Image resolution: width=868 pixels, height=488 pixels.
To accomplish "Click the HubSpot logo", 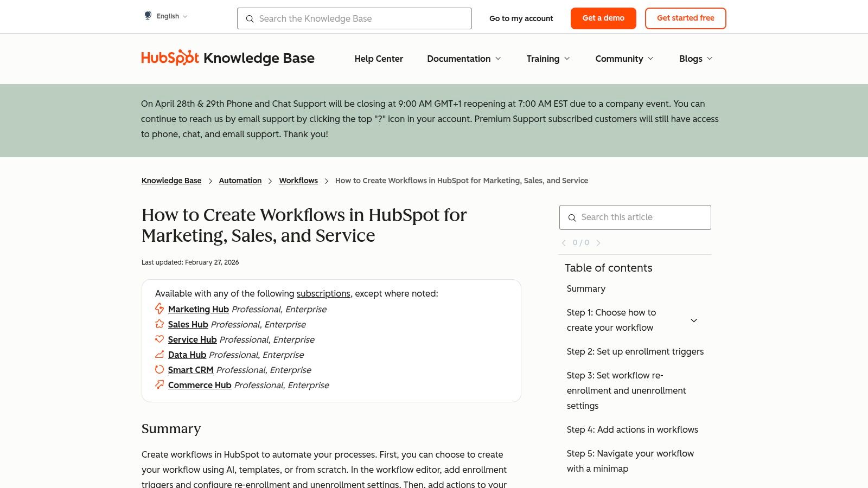I will (x=170, y=57).
